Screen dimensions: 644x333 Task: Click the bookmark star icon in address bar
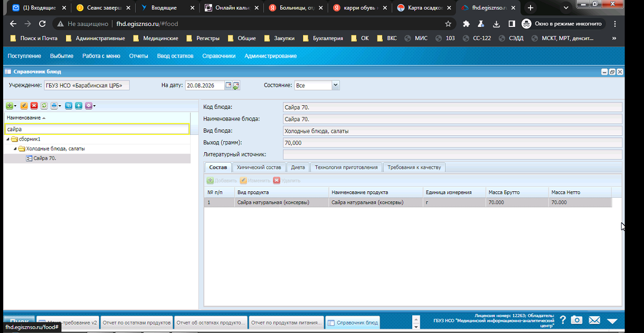tap(448, 24)
